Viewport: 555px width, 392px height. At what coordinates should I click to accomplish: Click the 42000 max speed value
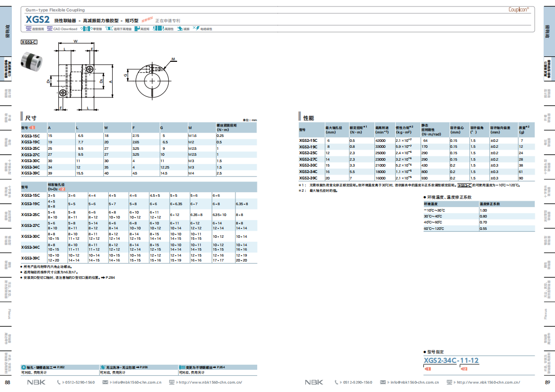click(x=380, y=140)
